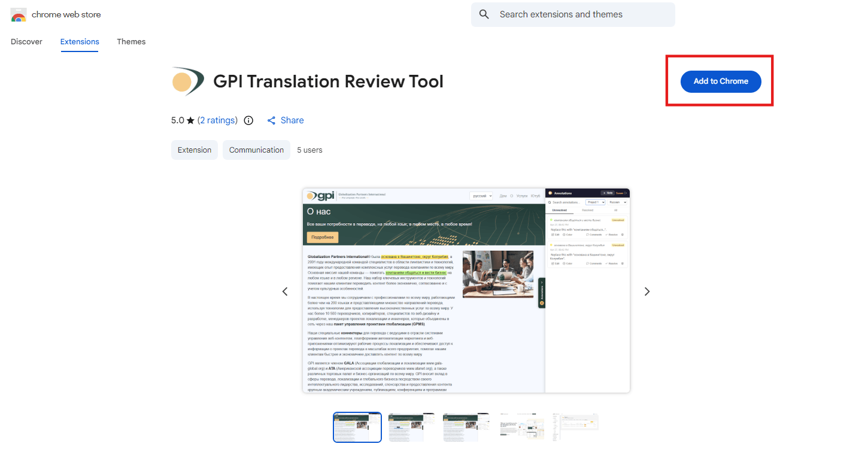The height and width of the screenshot is (468, 868).
Task: Click the '5 users' text
Action: pos(309,150)
